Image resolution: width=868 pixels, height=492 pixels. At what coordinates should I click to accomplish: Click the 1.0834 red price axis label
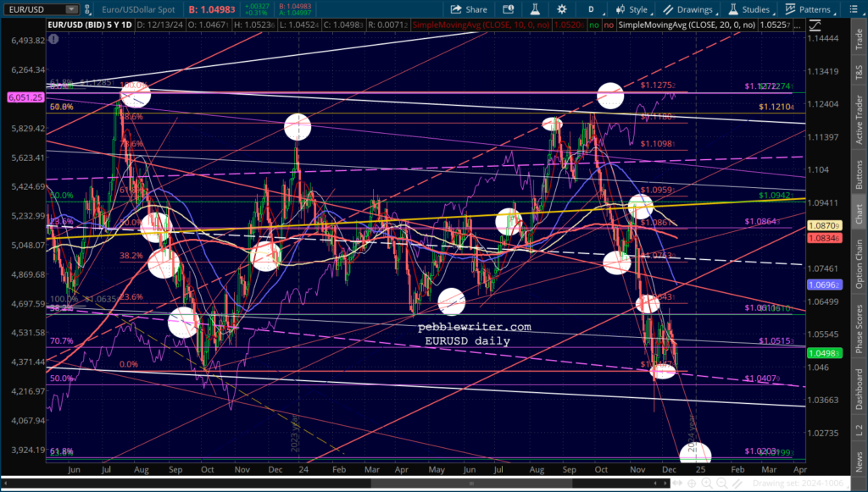coord(825,238)
